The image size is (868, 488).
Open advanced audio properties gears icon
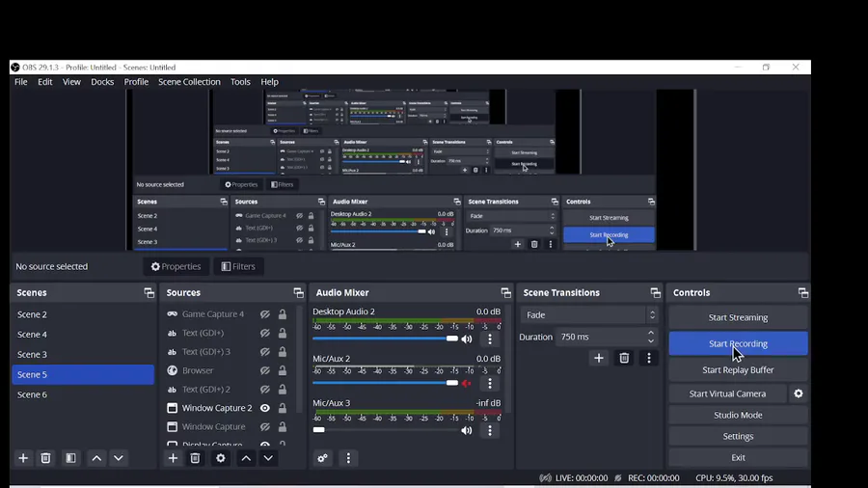[x=323, y=458]
